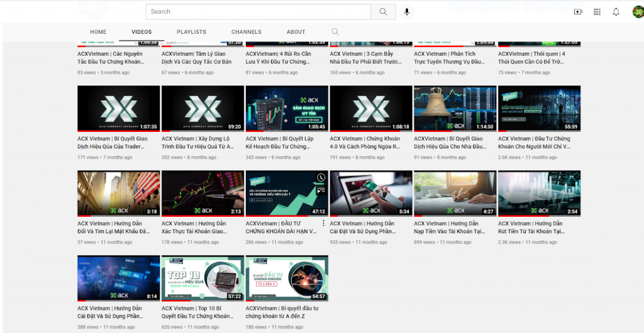Screen dimensions: 644x333
Task: Click title Bí Quyết Giao Dịch Hiệu Quả Của Trader
Action: [112, 142]
